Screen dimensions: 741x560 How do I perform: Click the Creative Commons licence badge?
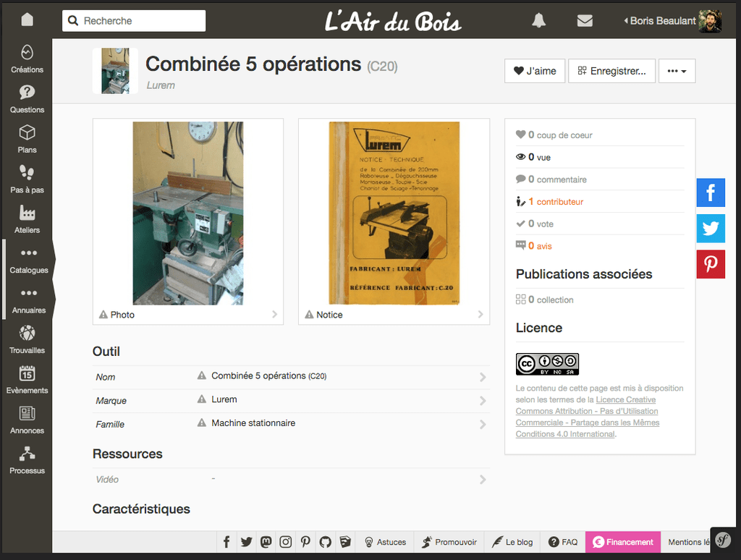(547, 365)
